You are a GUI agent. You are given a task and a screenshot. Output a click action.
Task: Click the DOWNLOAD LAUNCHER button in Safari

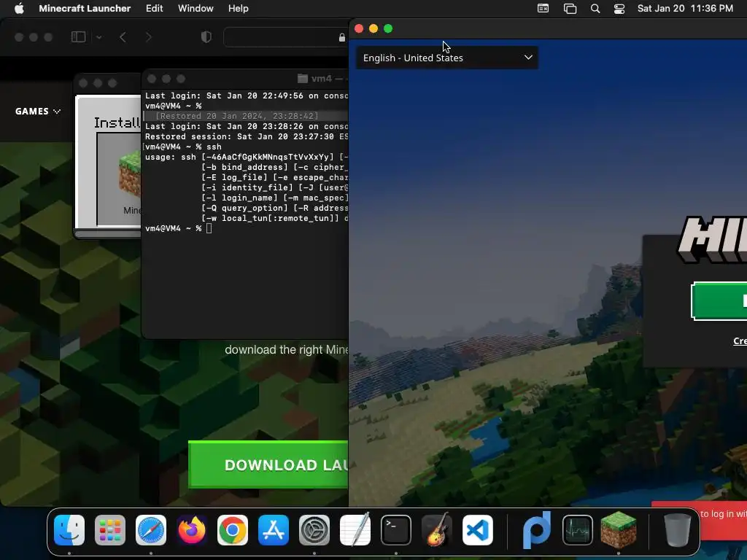[268, 464]
